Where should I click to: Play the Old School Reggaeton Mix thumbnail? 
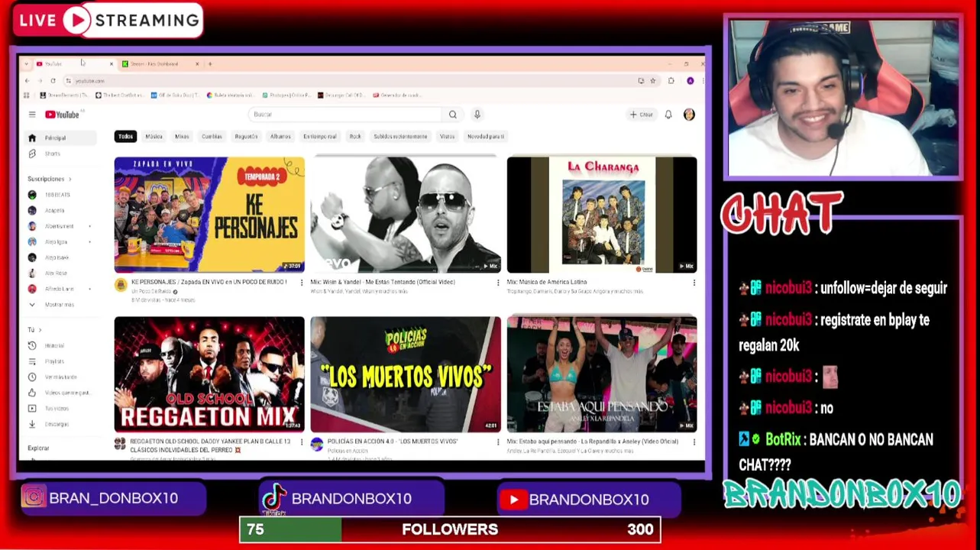tap(209, 374)
